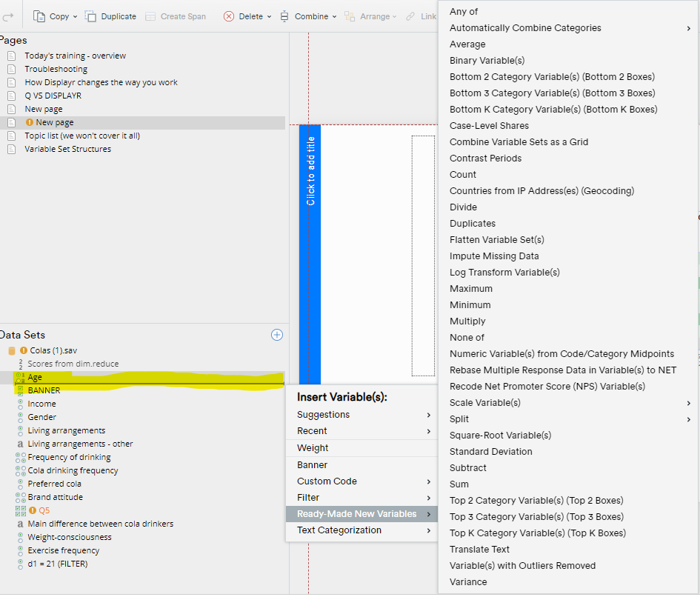Image resolution: width=700 pixels, height=597 pixels.
Task: Click text icon for Living arrangements - other
Action: (x=20, y=444)
